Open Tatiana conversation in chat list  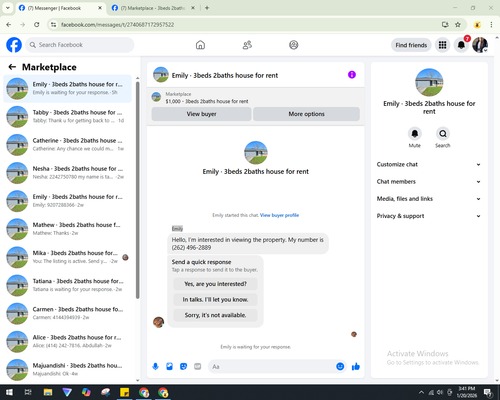coord(67,285)
